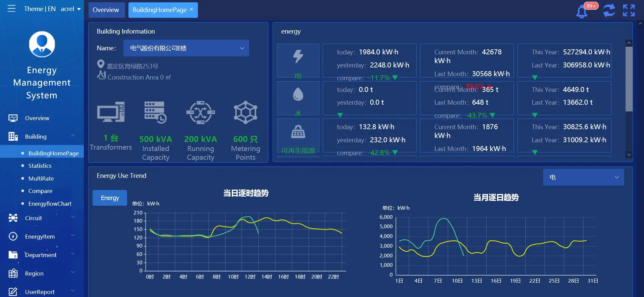The image size is (644, 297).
Task: Click the Running Capacity icon
Action: point(201,112)
